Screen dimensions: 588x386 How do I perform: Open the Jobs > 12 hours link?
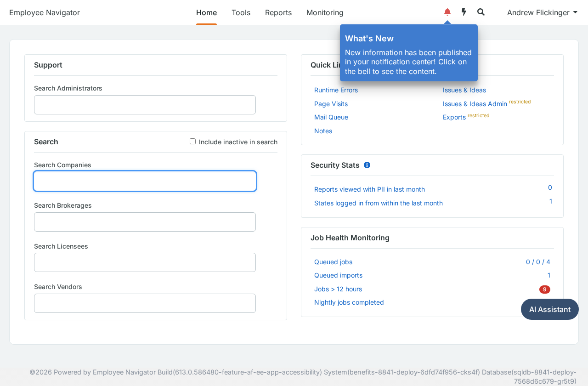click(338, 289)
